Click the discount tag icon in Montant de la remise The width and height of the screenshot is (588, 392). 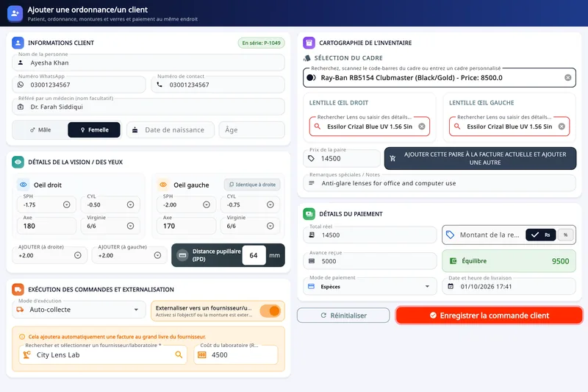450,235
